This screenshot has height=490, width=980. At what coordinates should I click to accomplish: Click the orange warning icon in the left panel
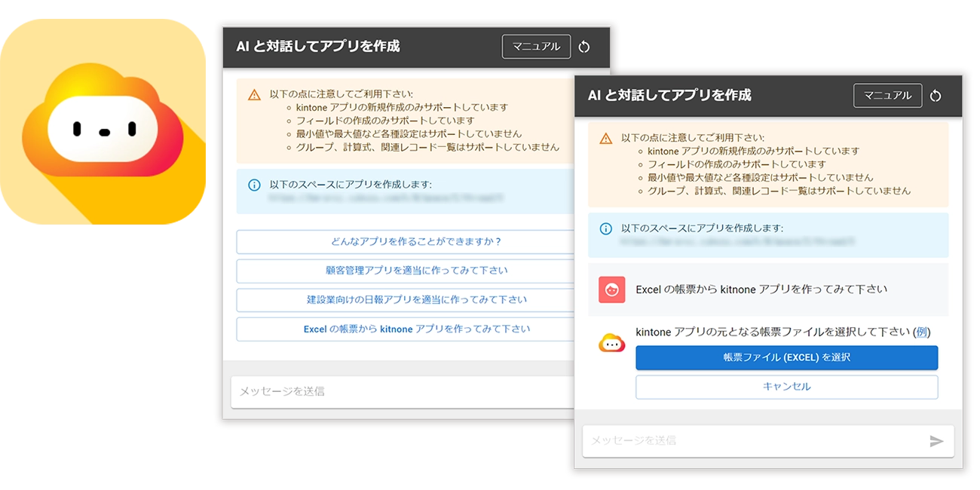254,95
